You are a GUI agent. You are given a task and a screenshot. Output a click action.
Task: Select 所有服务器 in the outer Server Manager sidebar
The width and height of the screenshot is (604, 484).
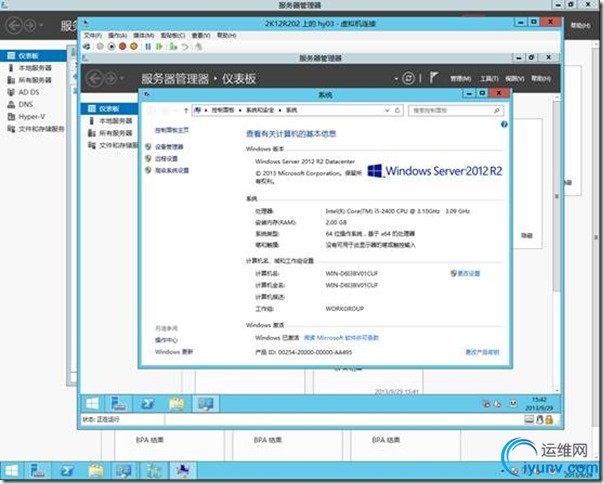(34, 80)
